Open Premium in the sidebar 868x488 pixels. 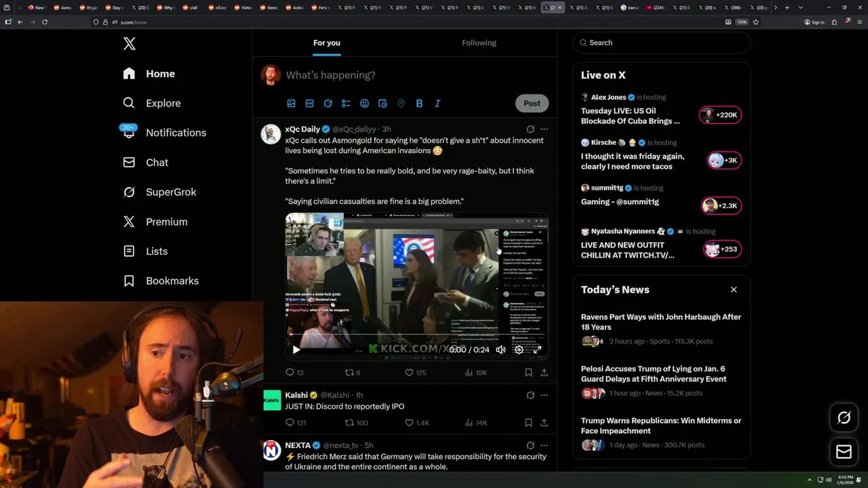click(155, 222)
